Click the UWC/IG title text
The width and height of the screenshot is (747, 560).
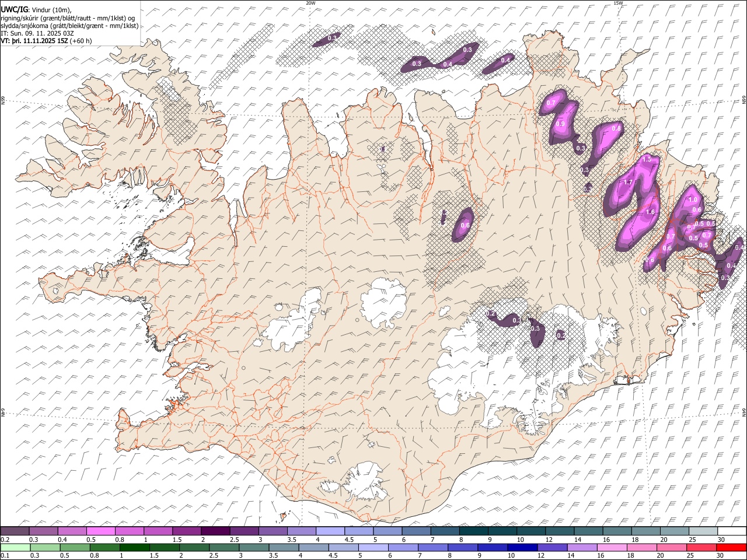[x=14, y=10]
